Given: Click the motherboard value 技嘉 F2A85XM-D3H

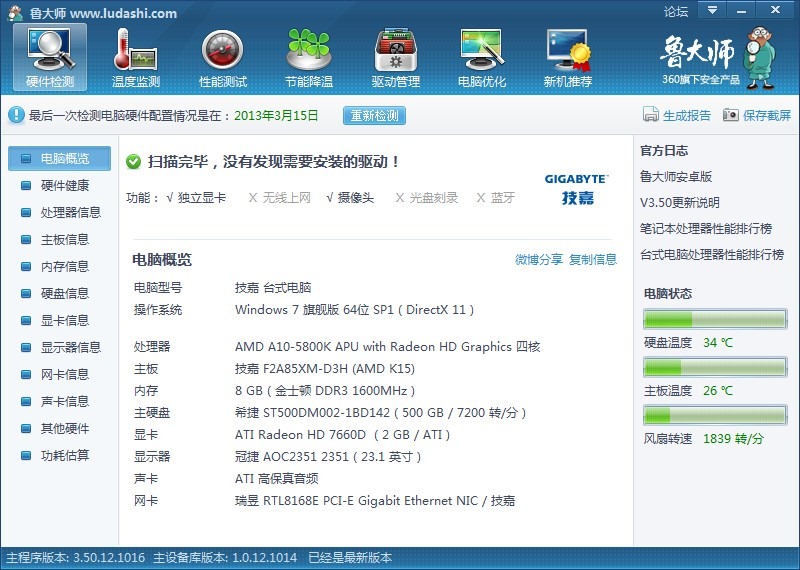Looking at the screenshot, I should click(325, 368).
